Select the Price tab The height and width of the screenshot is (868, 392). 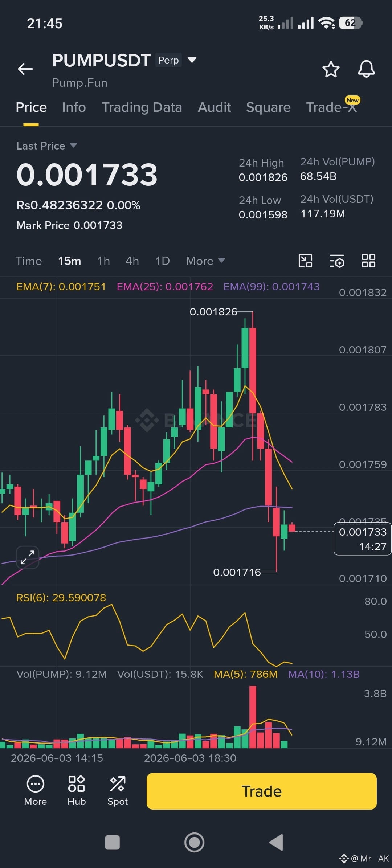(x=31, y=107)
